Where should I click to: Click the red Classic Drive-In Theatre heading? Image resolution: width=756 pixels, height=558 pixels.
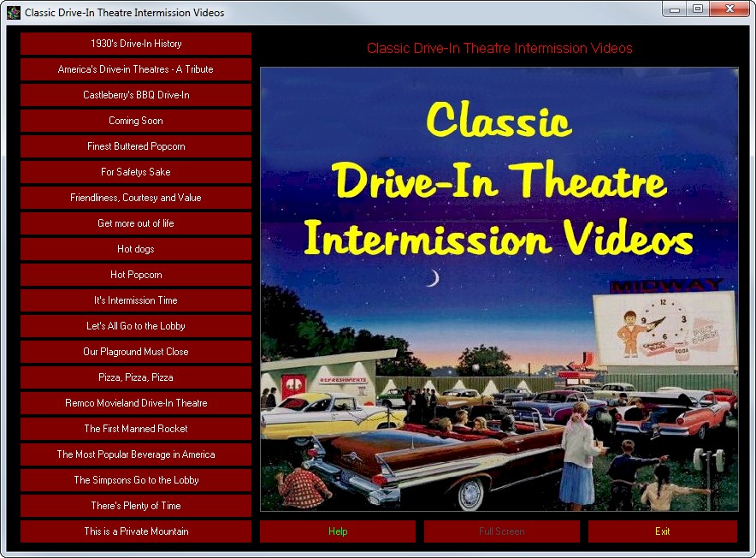pyautogui.click(x=499, y=48)
